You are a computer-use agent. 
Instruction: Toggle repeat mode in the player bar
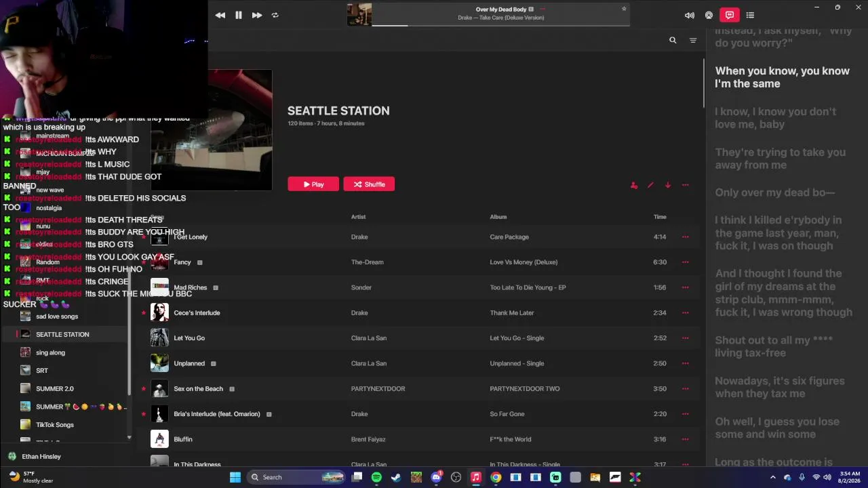click(x=275, y=15)
